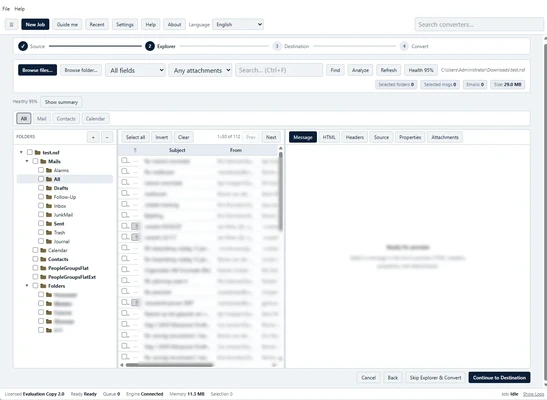Collapse the Folders tree node
The image size is (547, 400).
[x=27, y=286]
